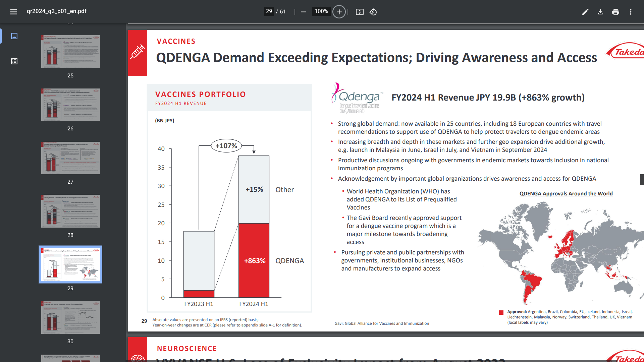The width and height of the screenshot is (644, 362).
Task: Open the three-dot more actions menu
Action: pos(631,12)
